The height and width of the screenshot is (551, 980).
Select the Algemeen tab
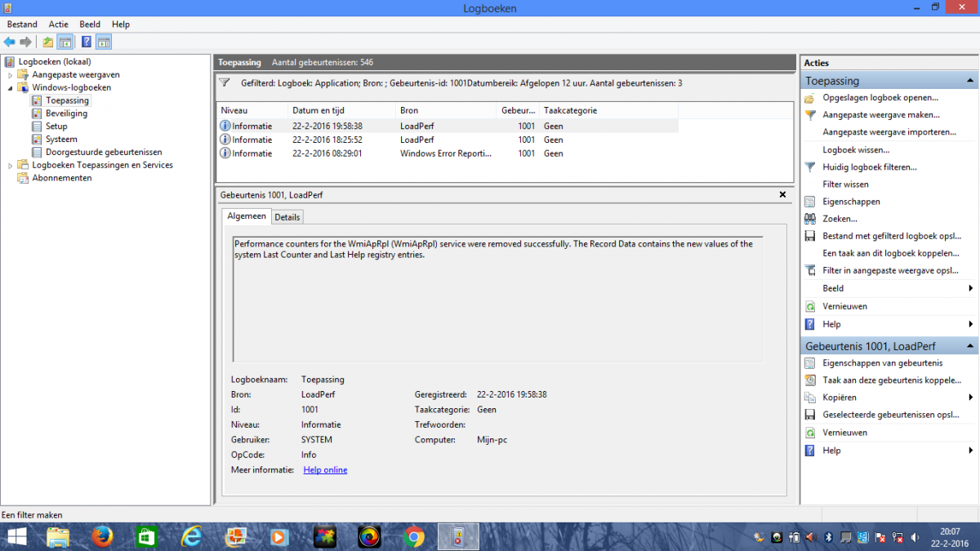coord(247,216)
